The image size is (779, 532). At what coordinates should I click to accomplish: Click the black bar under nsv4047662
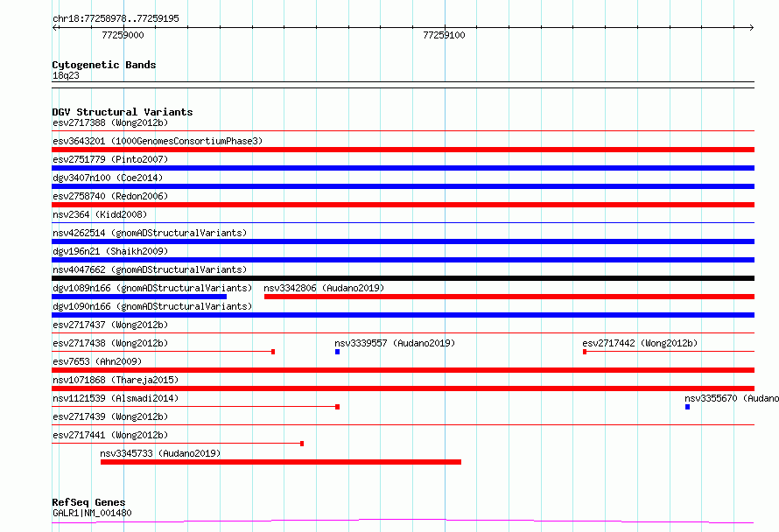[x=403, y=278]
